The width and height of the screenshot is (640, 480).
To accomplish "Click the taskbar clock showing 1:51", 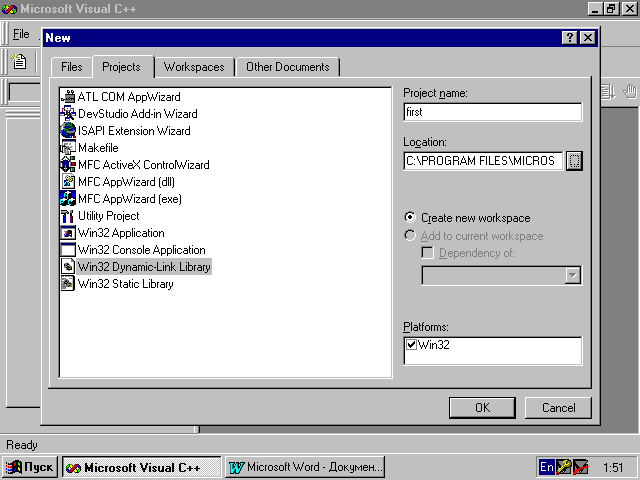I will (613, 467).
